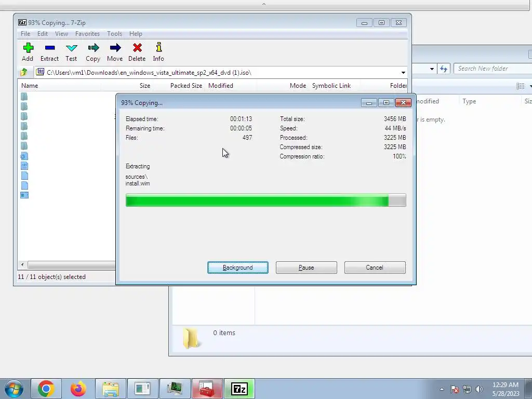Screen dimensions: 532x399
Task: Click the Search New folder field
Action: (x=493, y=69)
